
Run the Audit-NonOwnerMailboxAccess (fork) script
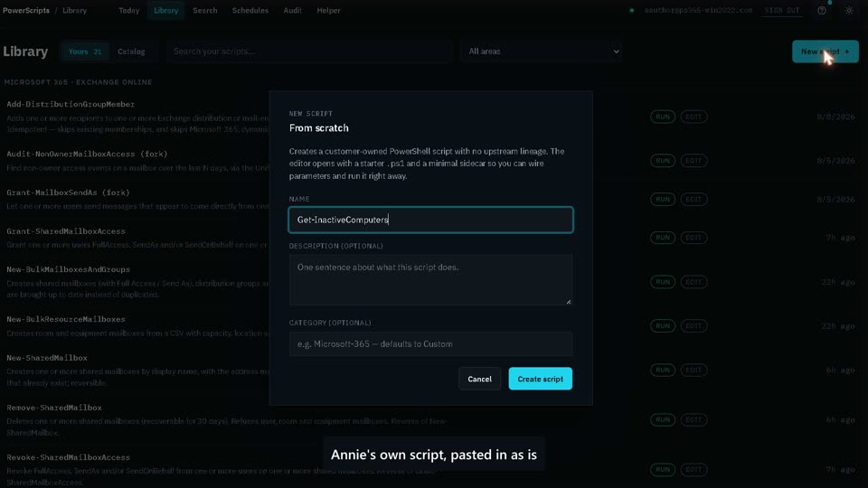pyautogui.click(x=663, y=161)
